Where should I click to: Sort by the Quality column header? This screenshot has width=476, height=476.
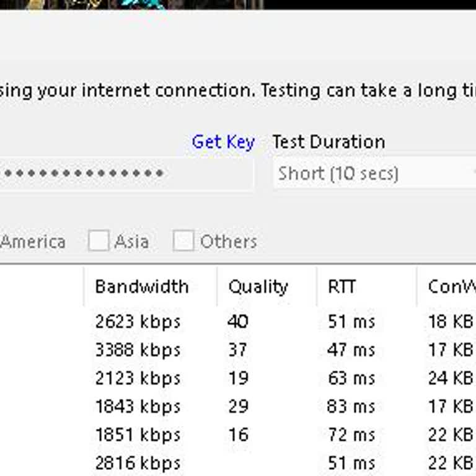point(258,286)
